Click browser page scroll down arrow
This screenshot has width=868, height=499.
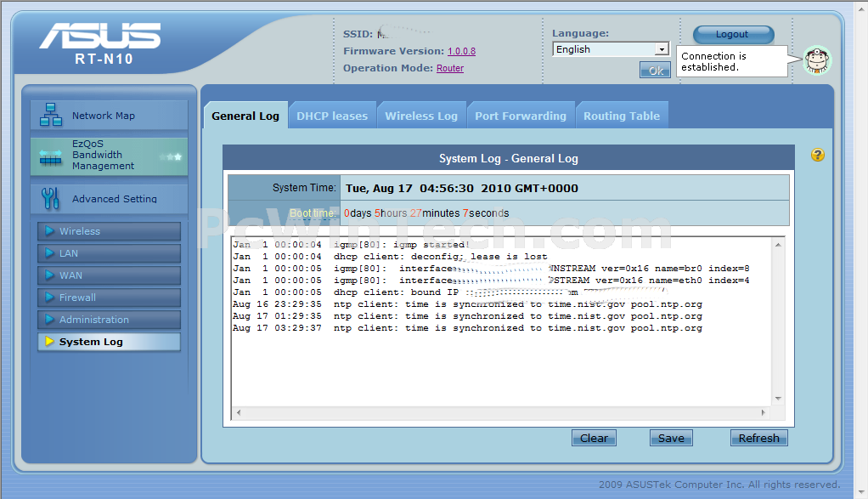(862, 492)
